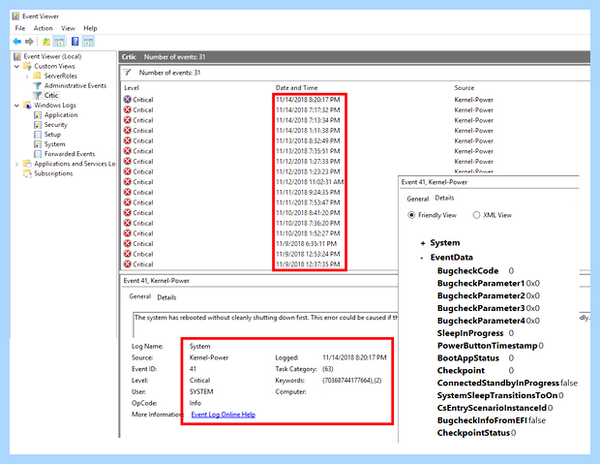Click the BootAppStatus entry

click(475, 358)
